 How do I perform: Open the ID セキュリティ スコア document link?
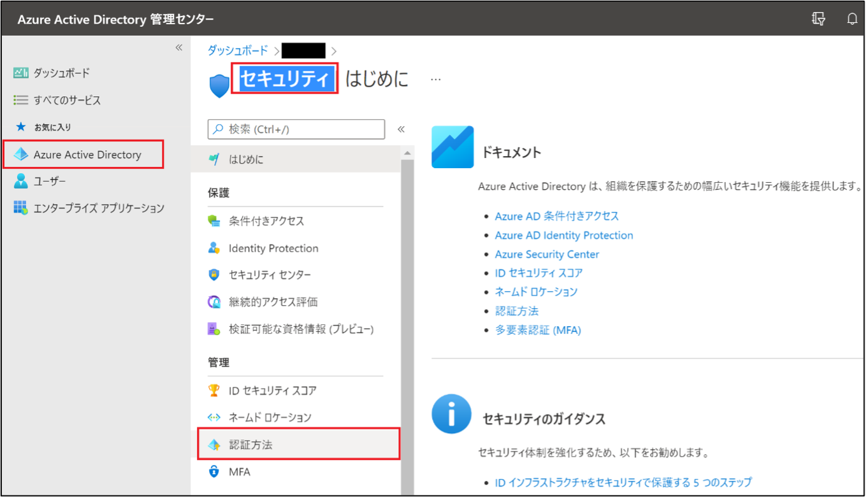(539, 273)
